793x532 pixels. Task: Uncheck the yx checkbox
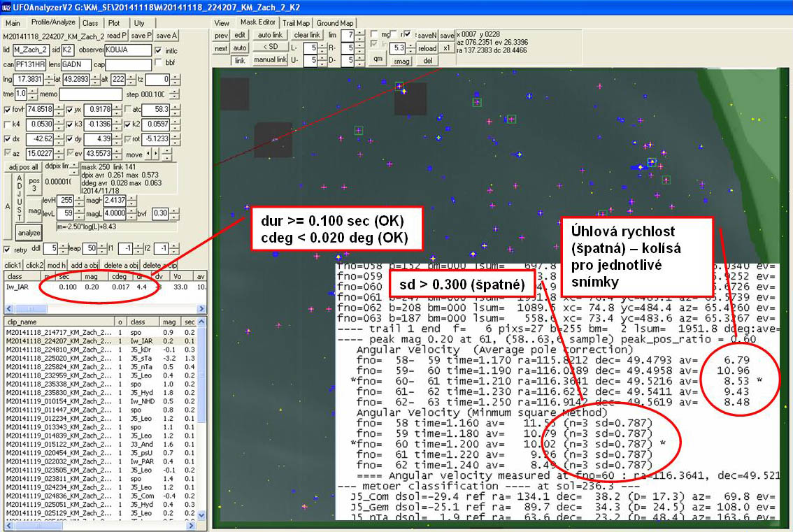click(x=70, y=110)
